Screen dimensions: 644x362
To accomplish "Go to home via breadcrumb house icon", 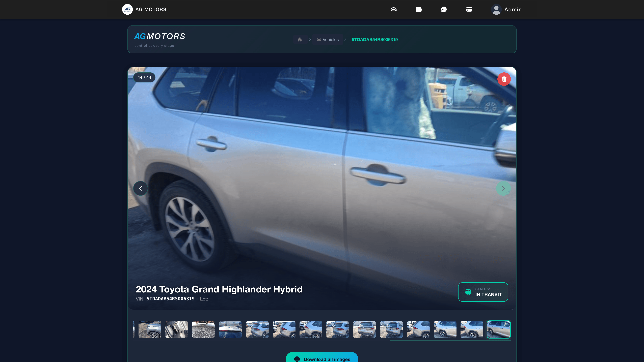I will coord(300,40).
